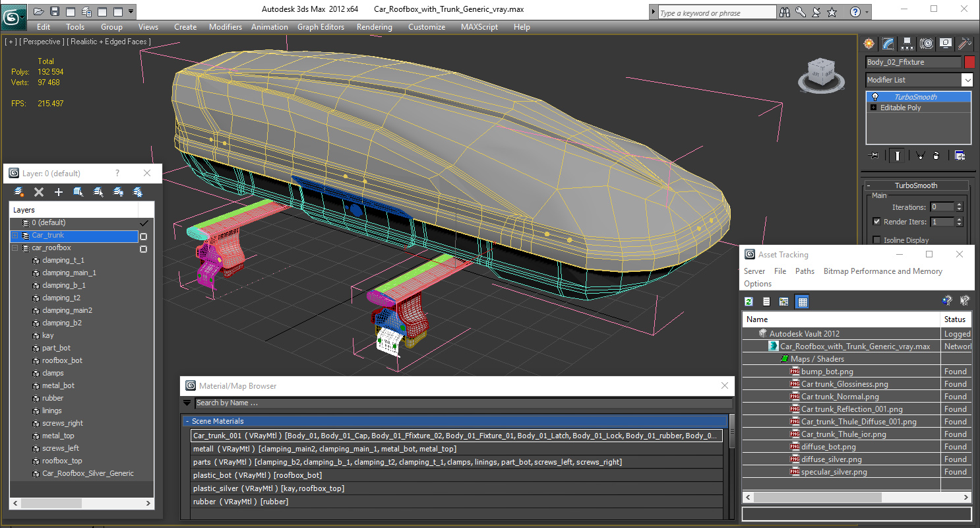Expand the Car_trunk layer
Screen dimensions: 980x528
point(15,236)
